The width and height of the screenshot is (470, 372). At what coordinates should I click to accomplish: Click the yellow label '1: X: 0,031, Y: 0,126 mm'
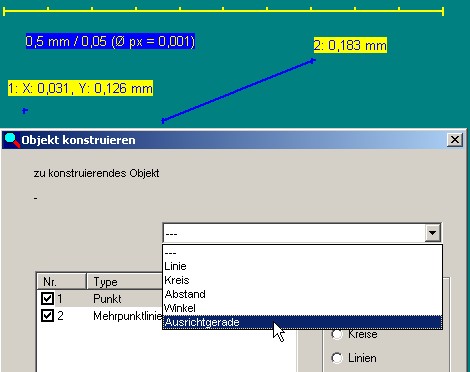pyautogui.click(x=80, y=88)
